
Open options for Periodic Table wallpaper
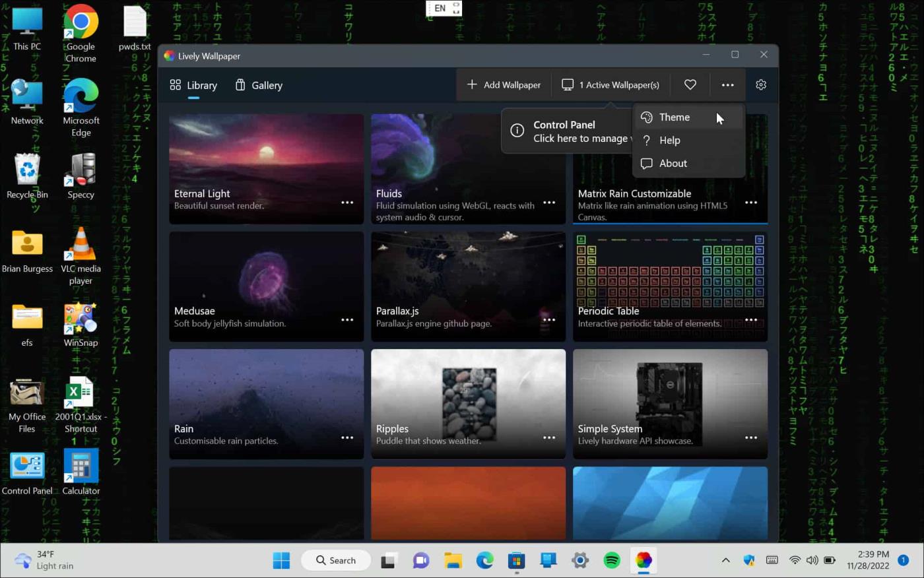(751, 320)
